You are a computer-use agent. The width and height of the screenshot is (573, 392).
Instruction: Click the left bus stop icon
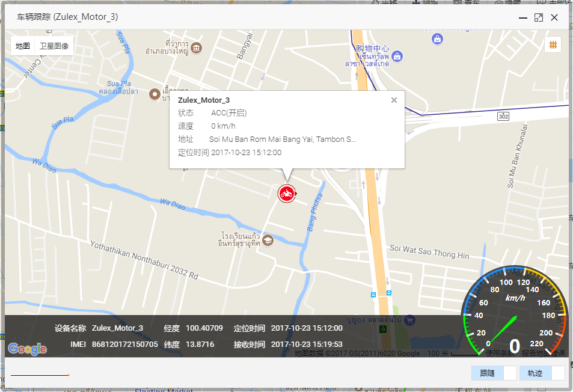(x=373, y=295)
